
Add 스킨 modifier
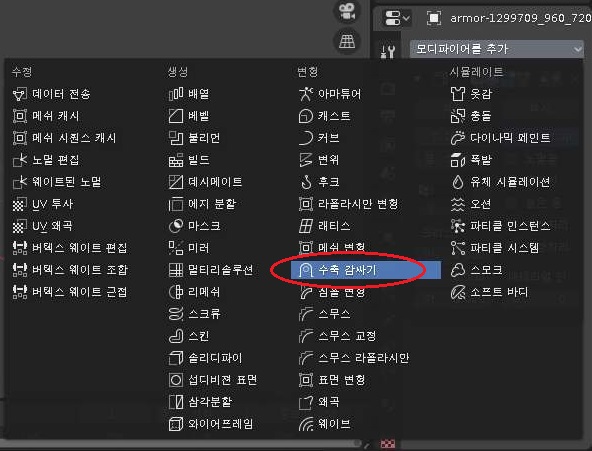pos(189,336)
